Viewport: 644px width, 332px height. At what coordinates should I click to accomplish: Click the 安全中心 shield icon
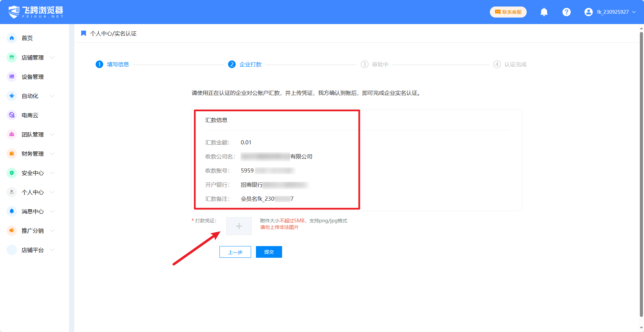12,173
